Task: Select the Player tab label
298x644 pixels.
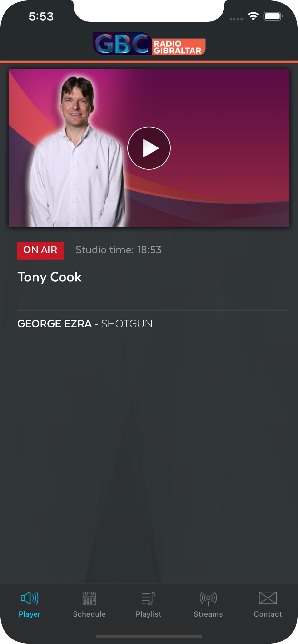Action: click(x=30, y=614)
